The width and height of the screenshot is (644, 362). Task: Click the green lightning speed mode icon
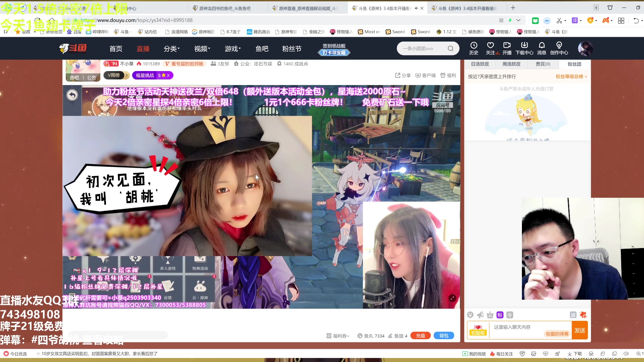pos(510,20)
